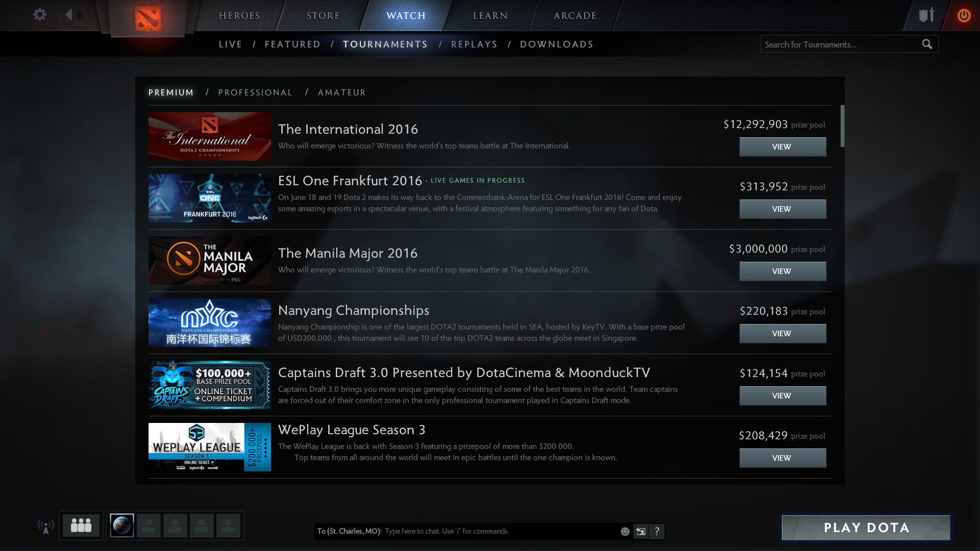Screen dimensions: 980x551
Task: Switch to the Amateur tournaments tab
Action: 341,92
